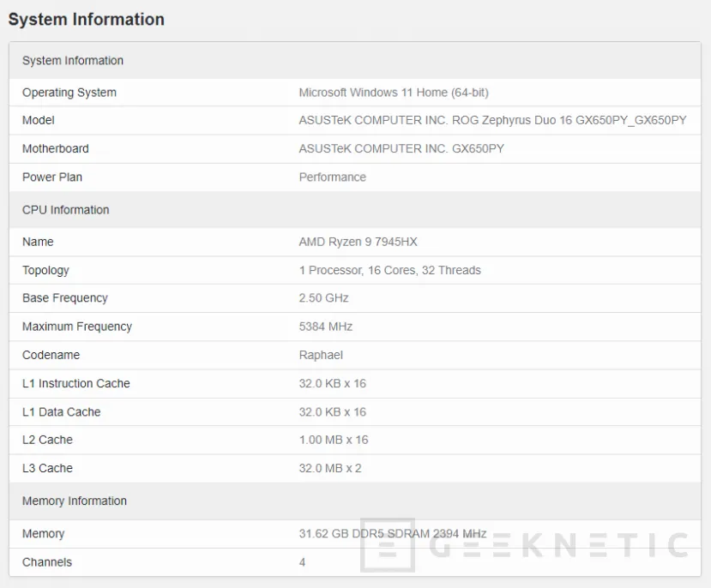Click the 'Channels' label
The height and width of the screenshot is (588, 711).
[47, 562]
